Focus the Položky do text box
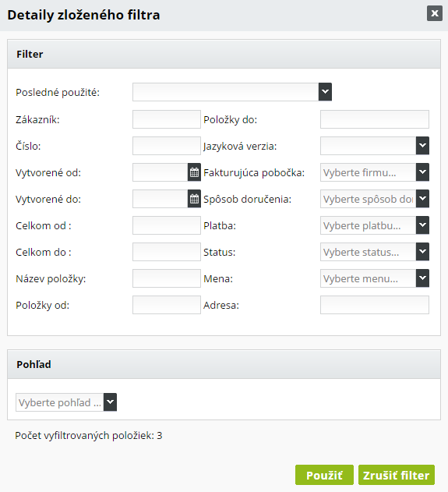 (x=375, y=119)
